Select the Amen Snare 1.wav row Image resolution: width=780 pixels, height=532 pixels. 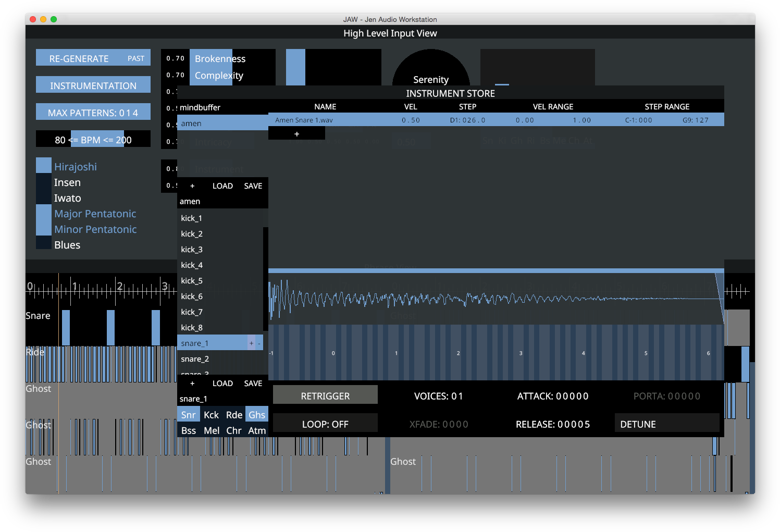coord(304,119)
